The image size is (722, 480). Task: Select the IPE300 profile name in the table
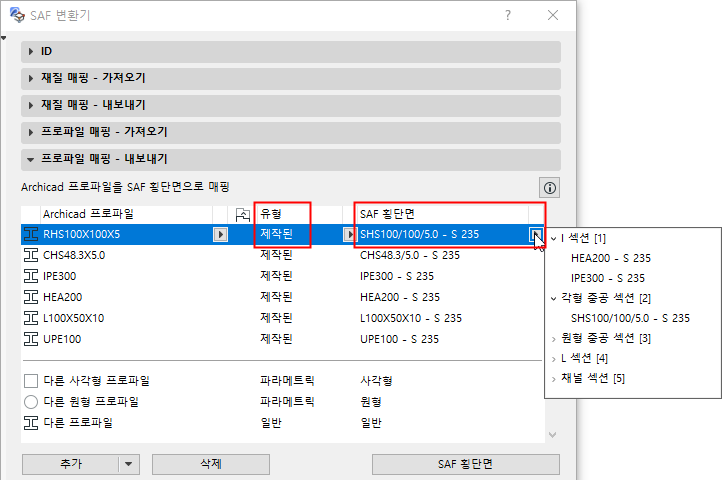(x=59, y=276)
